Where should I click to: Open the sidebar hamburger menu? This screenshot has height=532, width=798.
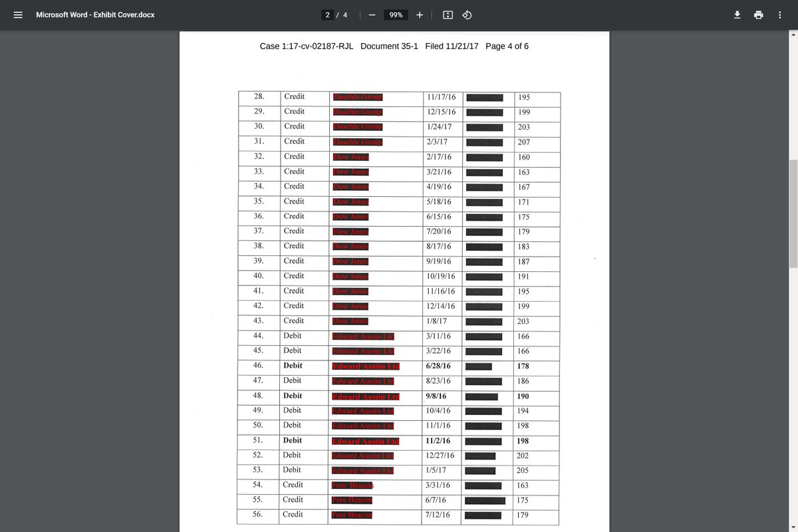(x=18, y=15)
